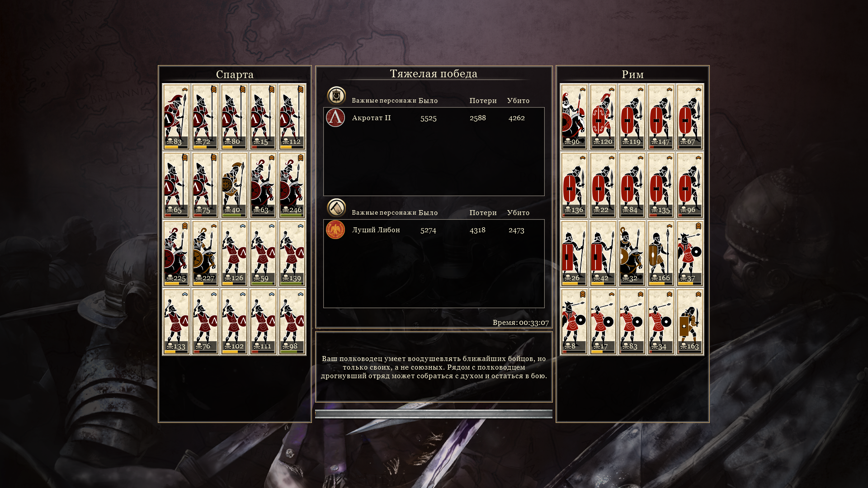This screenshot has height=488, width=868.
Task: Click the round shield icon above Акротат II
Action: pos(336,96)
